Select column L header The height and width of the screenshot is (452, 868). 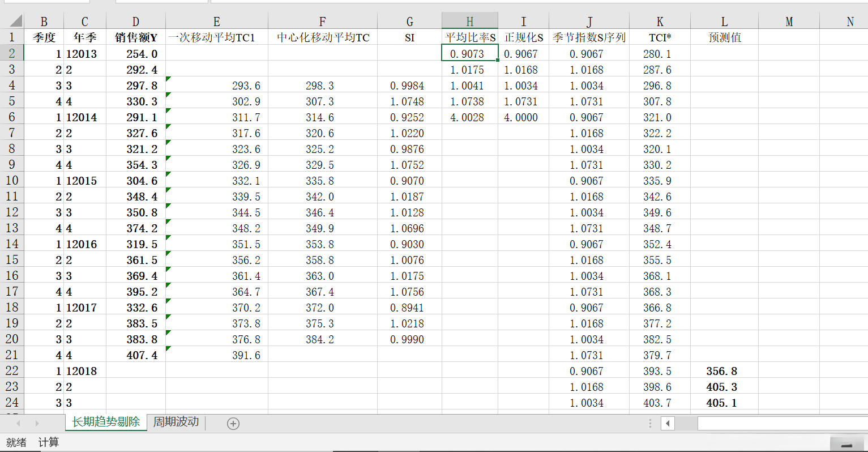(725, 22)
